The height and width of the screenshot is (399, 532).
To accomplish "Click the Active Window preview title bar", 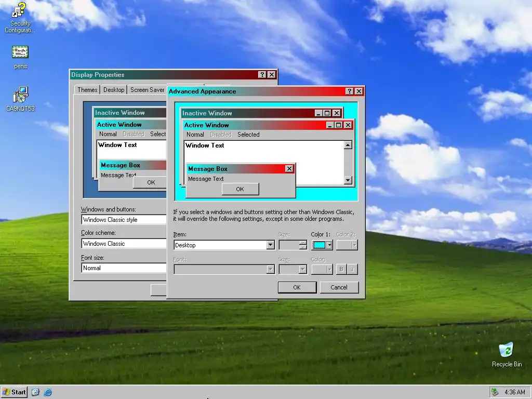I will coord(269,125).
